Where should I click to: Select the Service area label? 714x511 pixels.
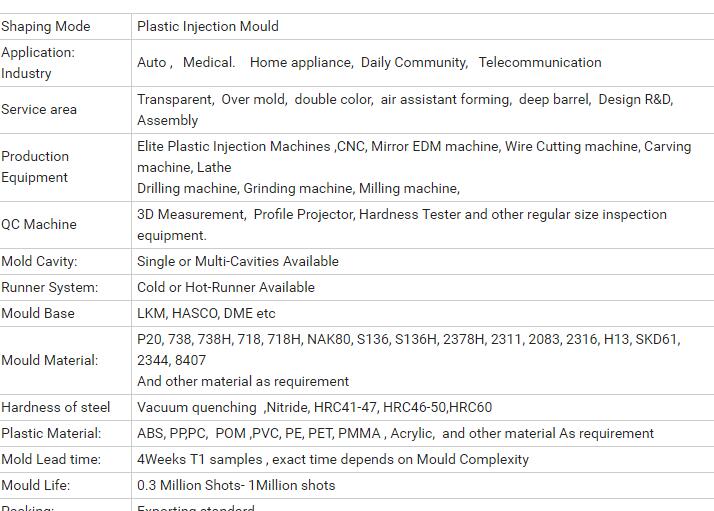[39, 109]
